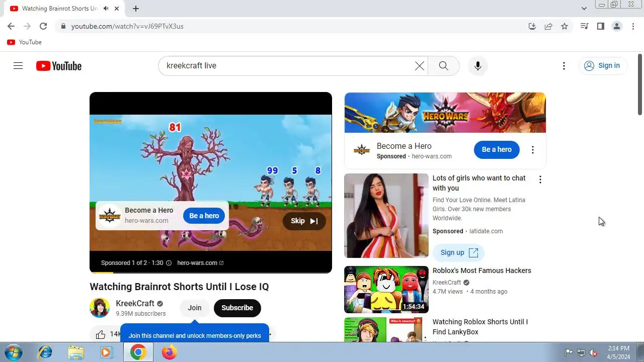Open Chrome profile icon
Viewport: 644px width, 362px height.
pyautogui.click(x=617, y=26)
